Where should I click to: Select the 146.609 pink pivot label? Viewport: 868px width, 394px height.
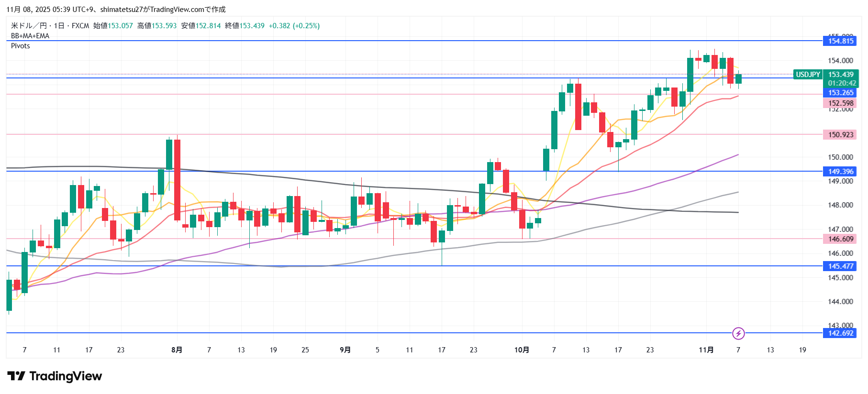point(840,239)
